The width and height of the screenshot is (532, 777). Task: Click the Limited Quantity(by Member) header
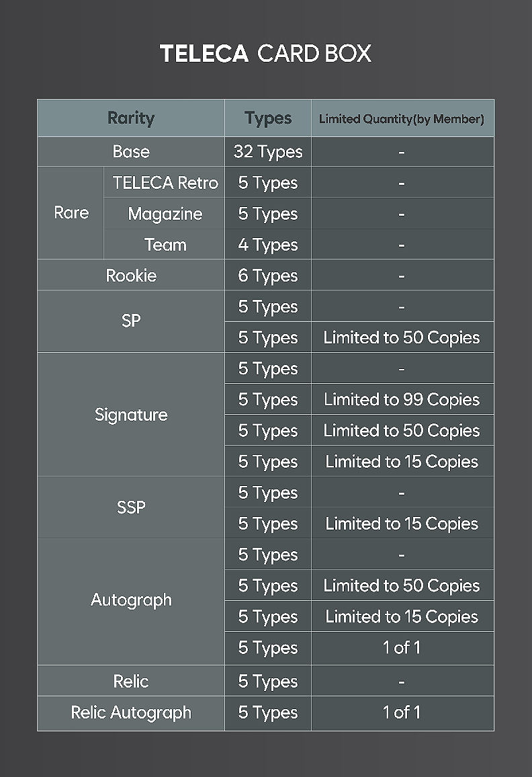pos(402,118)
